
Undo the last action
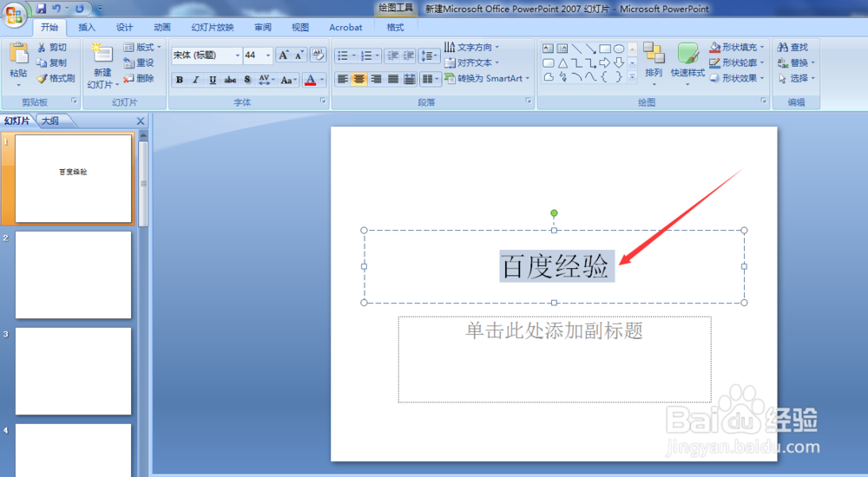[x=56, y=9]
